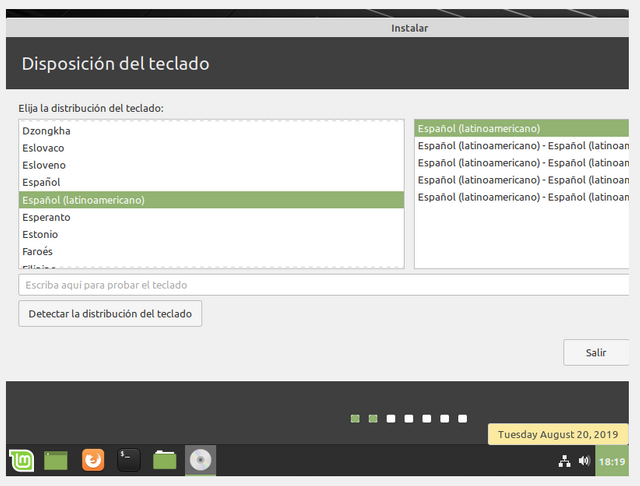Open the terminal from the taskbar
Image resolution: width=640 pixels, height=486 pixels.
129,460
